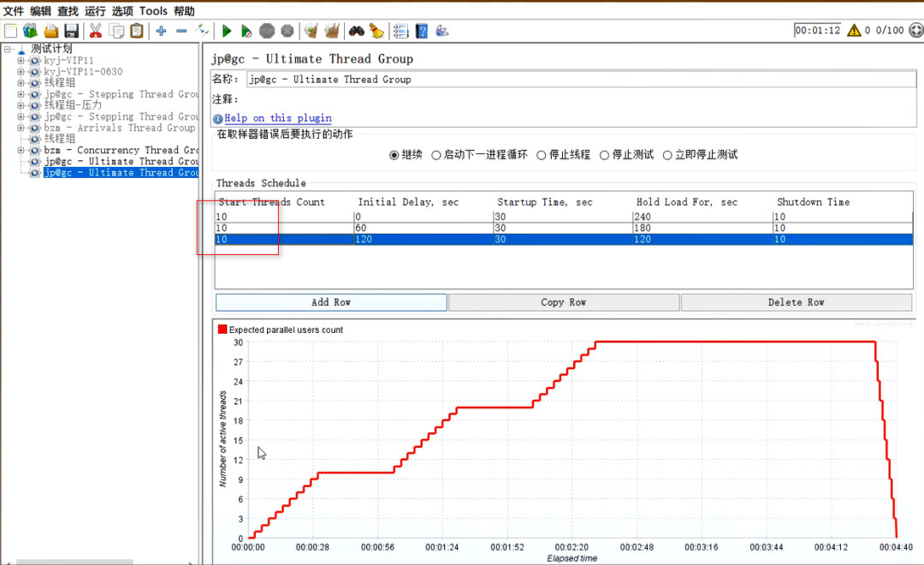The height and width of the screenshot is (565, 924).
Task: Collapse the 测试计划 root tree node
Action: click(x=7, y=49)
